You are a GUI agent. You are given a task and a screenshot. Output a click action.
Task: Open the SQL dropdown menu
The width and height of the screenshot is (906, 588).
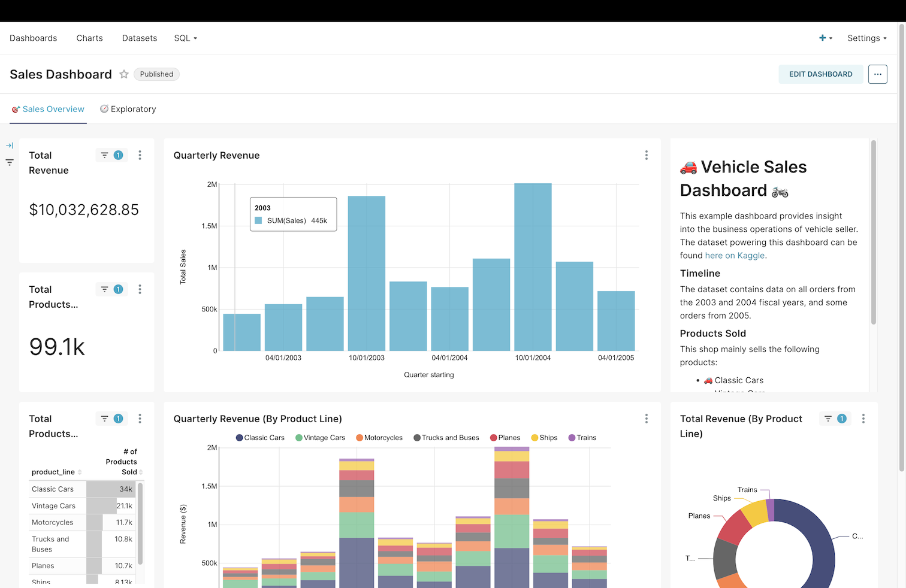(186, 38)
